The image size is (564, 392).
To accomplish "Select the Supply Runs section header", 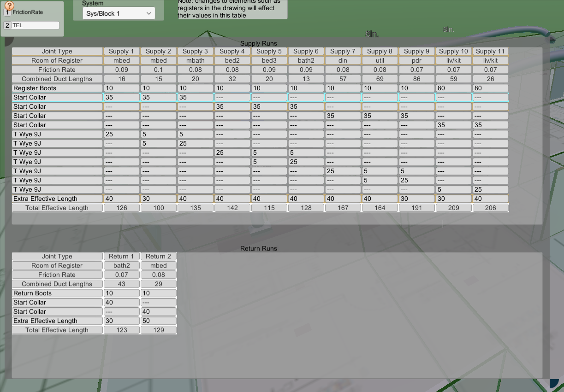I will 258,43.
